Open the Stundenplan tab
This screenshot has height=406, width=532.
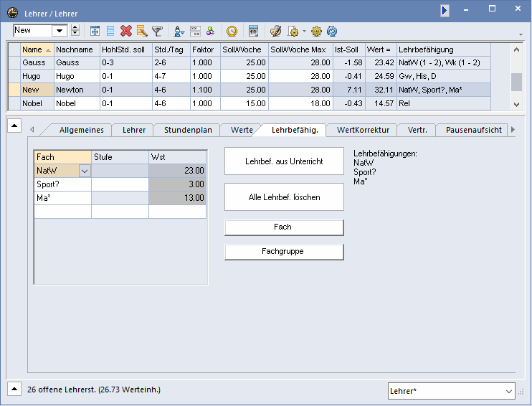tap(188, 130)
